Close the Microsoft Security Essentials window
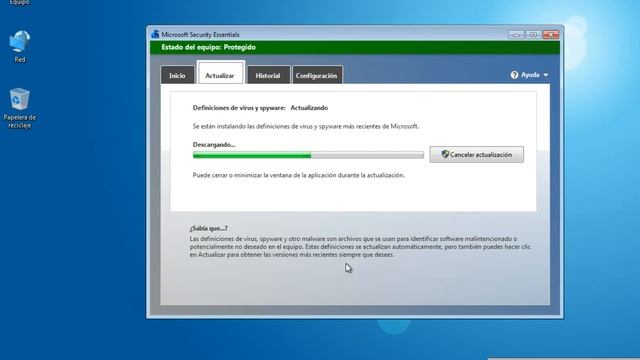The image size is (640, 360). click(x=551, y=35)
